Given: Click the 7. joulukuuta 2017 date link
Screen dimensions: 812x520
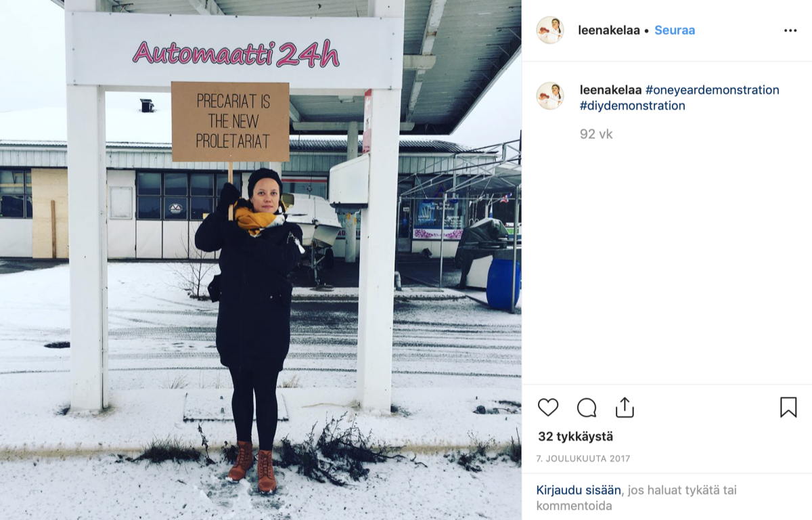Looking at the screenshot, I should click(x=583, y=458).
